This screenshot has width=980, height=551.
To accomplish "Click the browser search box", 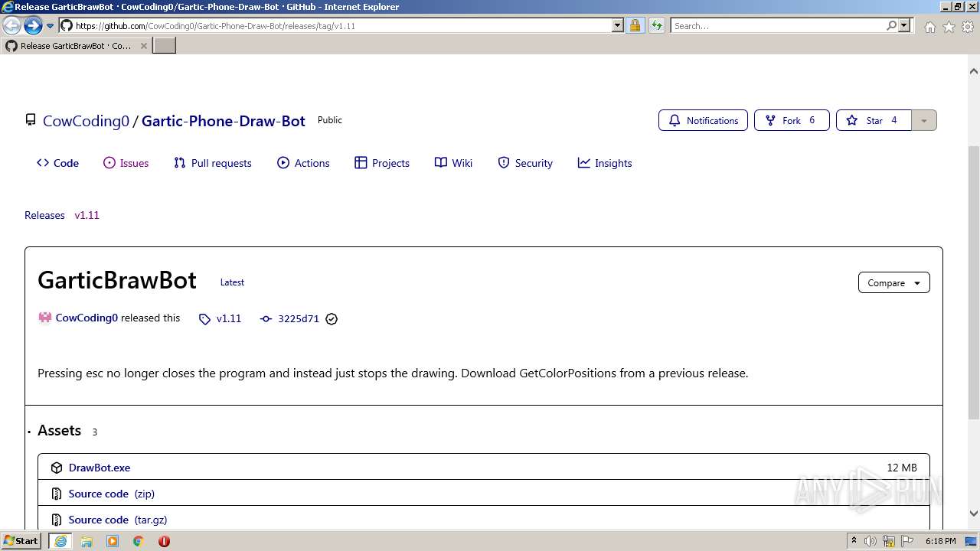I will point(777,25).
